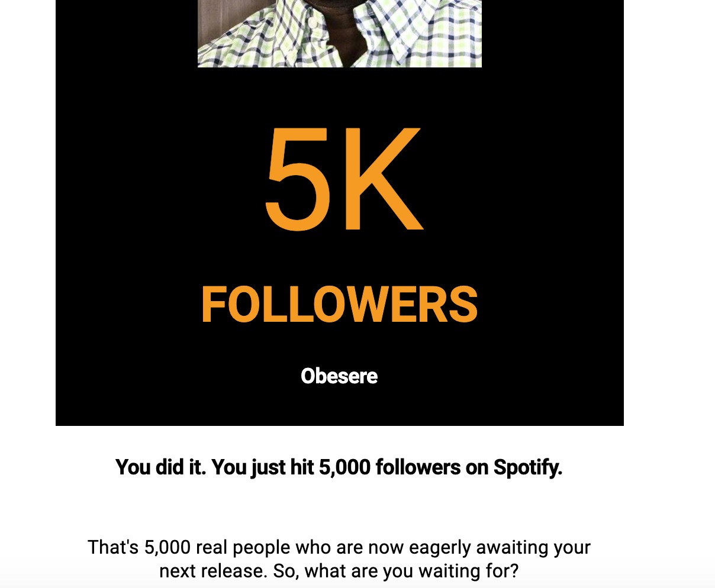Click the orange FOLLOWERS heading
Screen dimensions: 715x588
coord(339,305)
